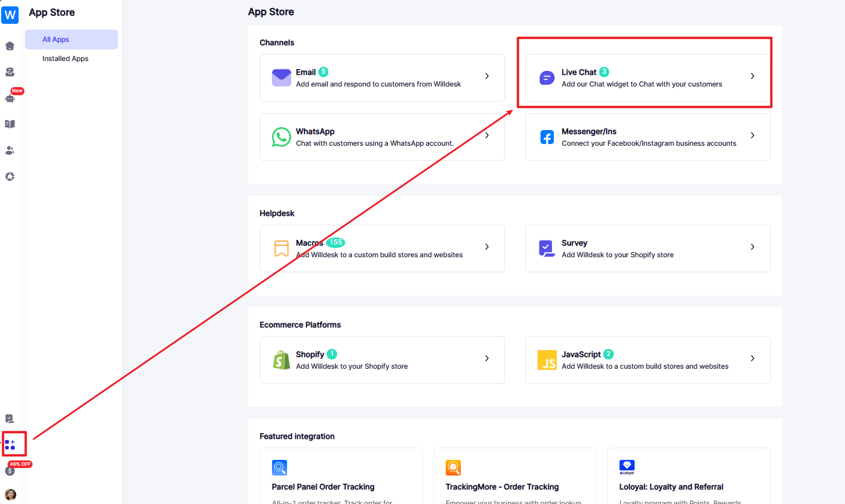
Task: Select the All Apps tab
Action: coord(71,39)
